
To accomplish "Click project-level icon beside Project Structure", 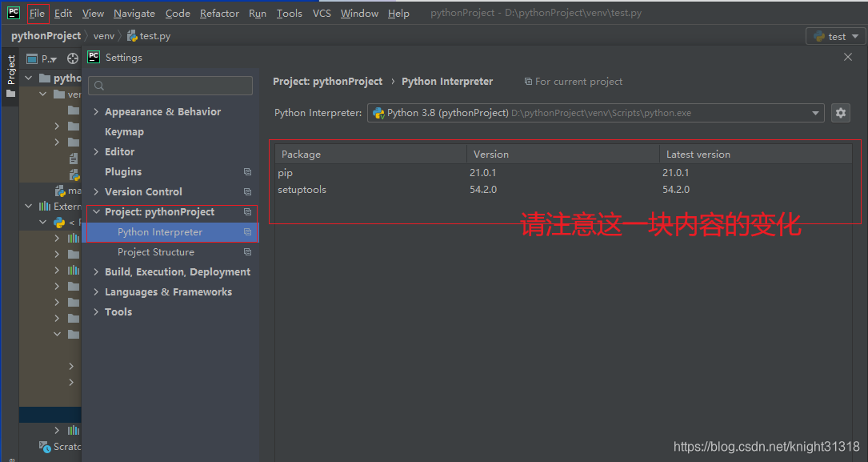I will (247, 252).
